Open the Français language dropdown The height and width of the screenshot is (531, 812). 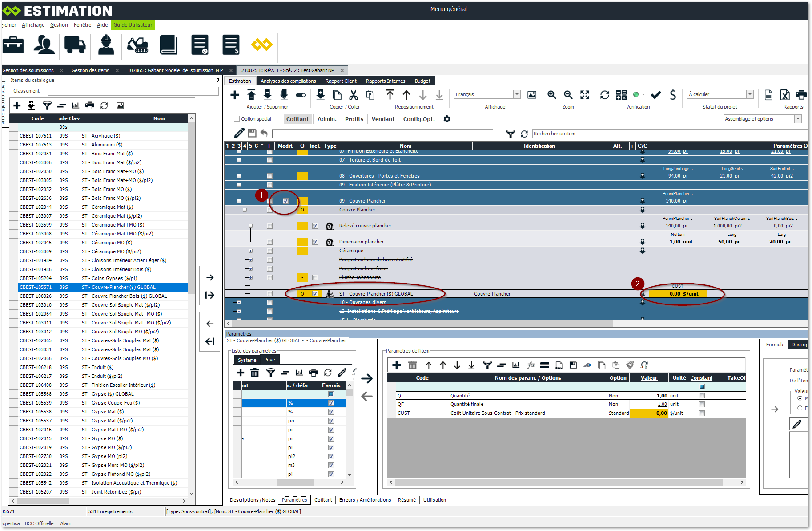point(517,94)
